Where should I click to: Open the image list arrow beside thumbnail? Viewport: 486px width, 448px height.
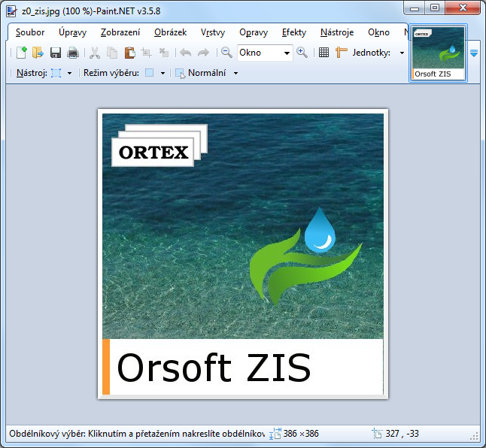[475, 53]
